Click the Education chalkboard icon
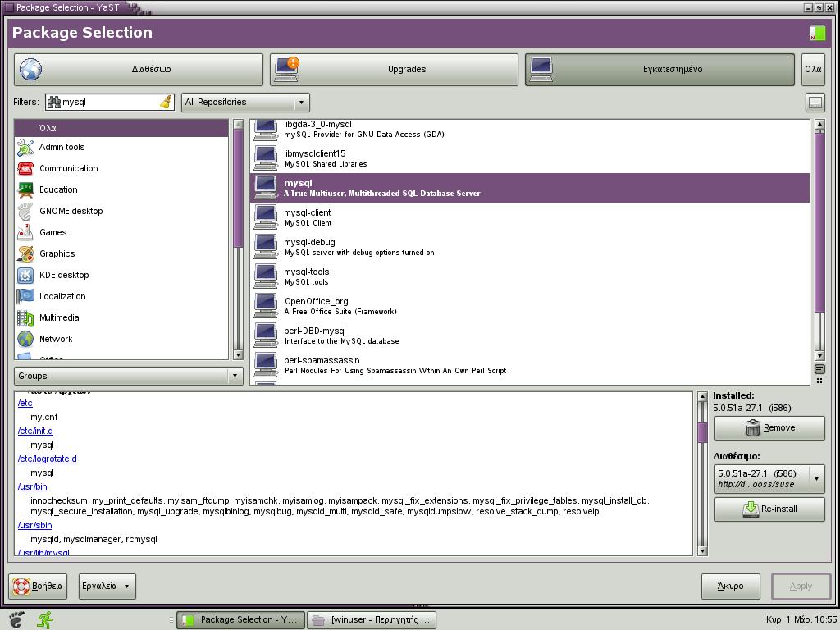This screenshot has width=840, height=630. pyautogui.click(x=25, y=189)
